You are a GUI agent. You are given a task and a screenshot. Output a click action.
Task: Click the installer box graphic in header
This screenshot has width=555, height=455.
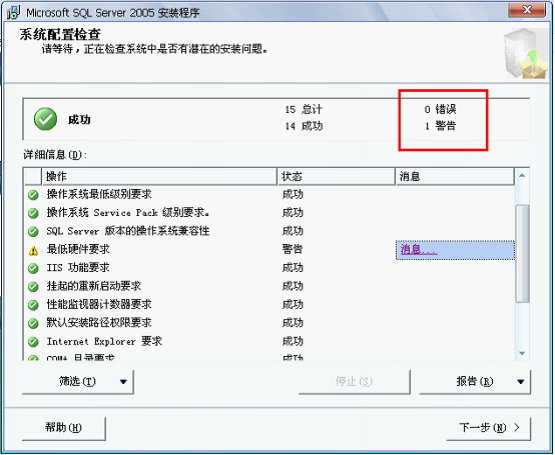pos(526,54)
